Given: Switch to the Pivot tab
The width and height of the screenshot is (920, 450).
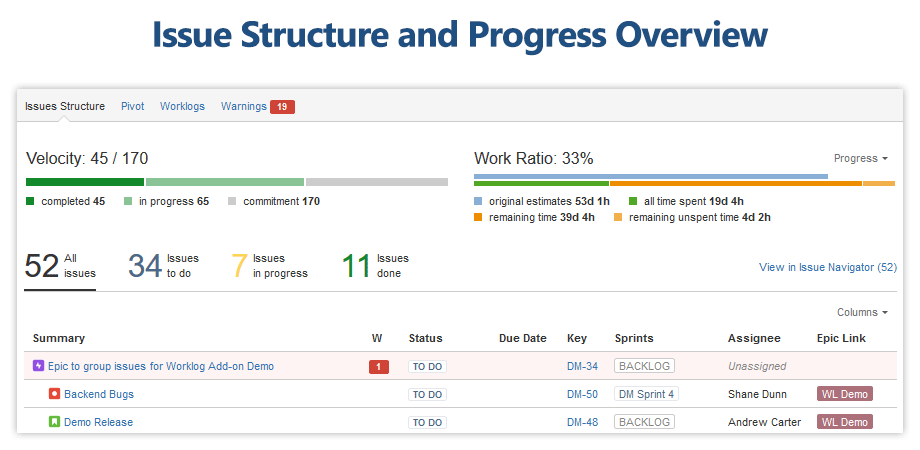Looking at the screenshot, I should pyautogui.click(x=133, y=106).
